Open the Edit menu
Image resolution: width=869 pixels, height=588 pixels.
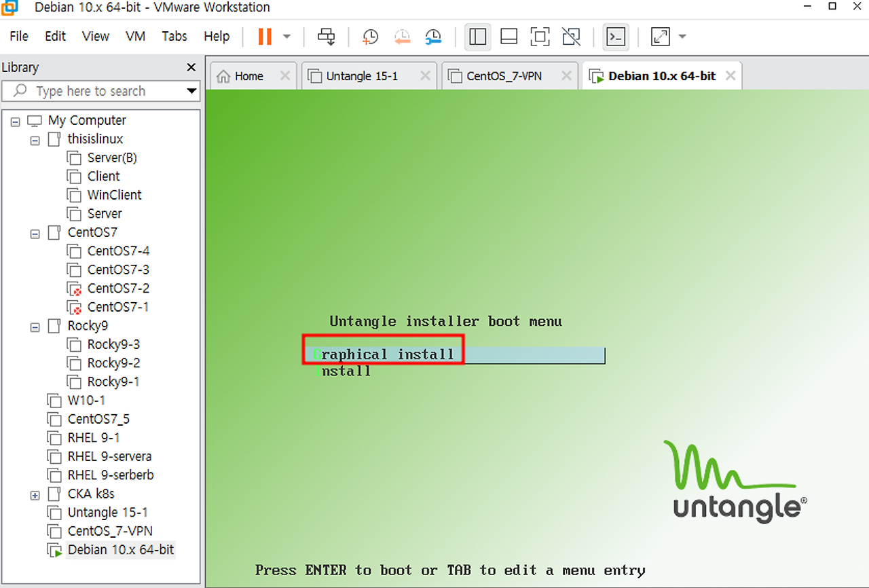tap(55, 37)
